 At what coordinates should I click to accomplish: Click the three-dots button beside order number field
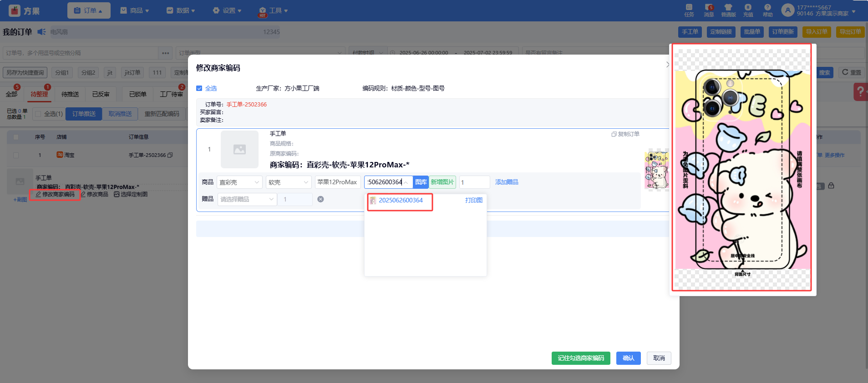click(165, 53)
